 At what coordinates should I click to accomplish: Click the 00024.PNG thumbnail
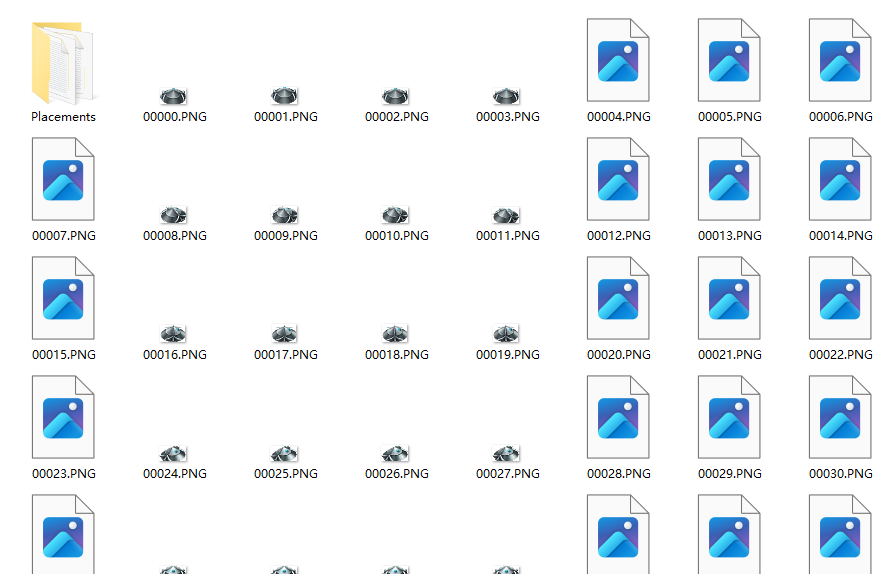[175, 454]
